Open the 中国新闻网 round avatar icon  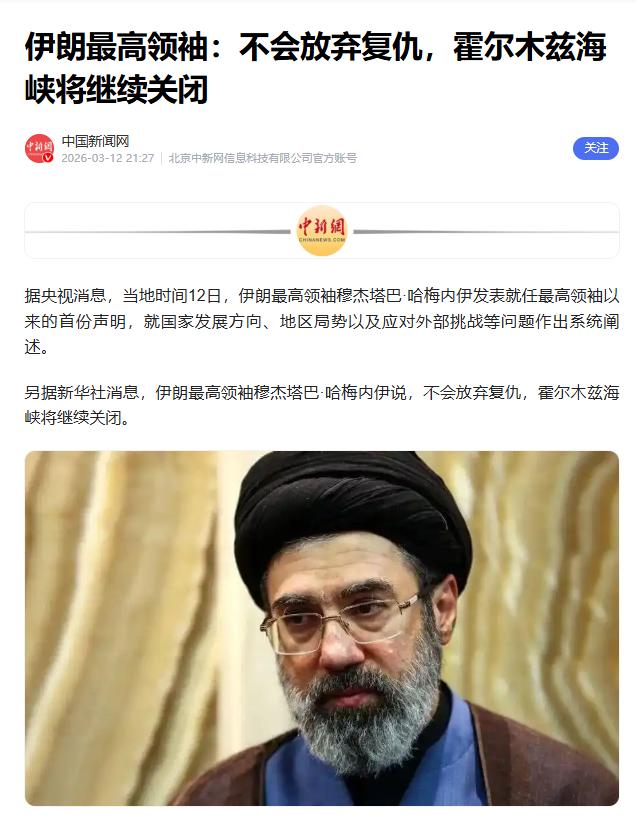40,148
